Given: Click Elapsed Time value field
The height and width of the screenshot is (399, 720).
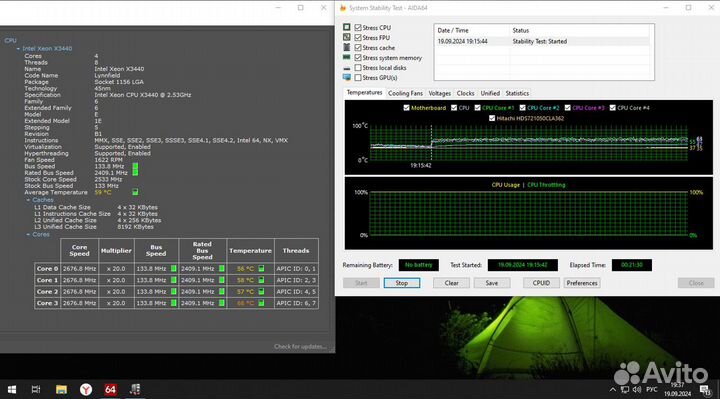Looking at the screenshot, I should [631, 265].
